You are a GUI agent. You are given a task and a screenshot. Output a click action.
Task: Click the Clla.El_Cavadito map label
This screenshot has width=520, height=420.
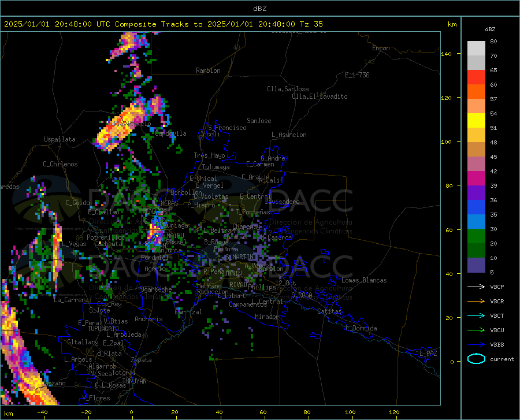tap(320, 96)
